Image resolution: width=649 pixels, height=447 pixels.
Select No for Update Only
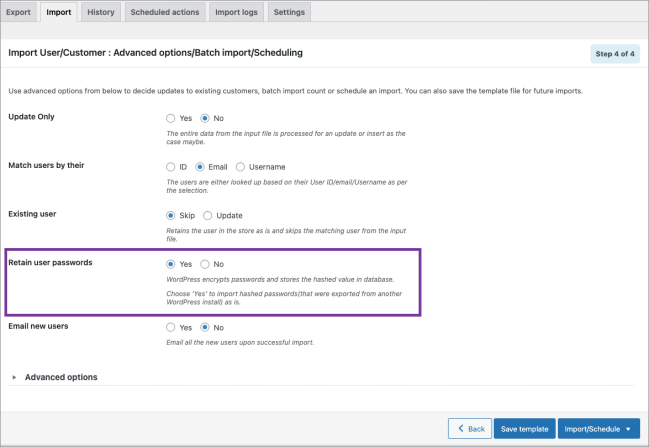(x=206, y=117)
